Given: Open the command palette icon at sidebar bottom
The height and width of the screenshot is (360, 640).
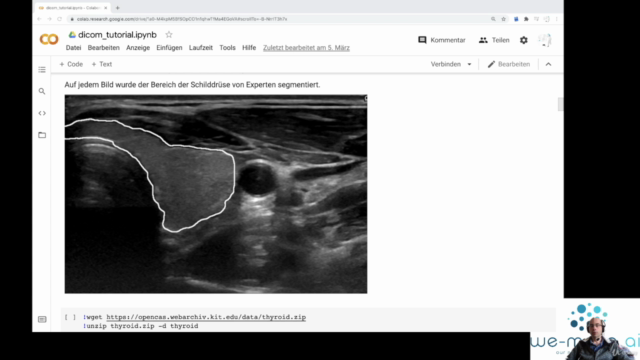Looking at the screenshot, I should click(42, 319).
